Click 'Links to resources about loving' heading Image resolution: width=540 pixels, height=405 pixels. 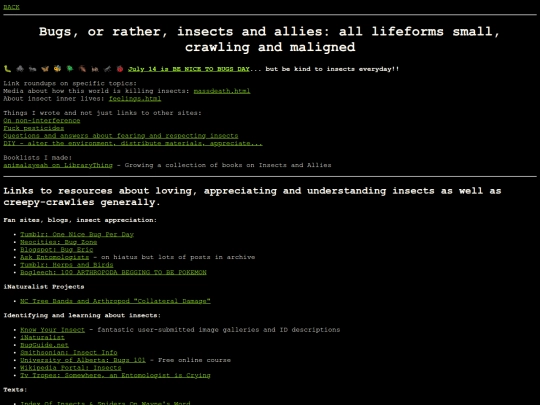pyautogui.click(x=252, y=196)
